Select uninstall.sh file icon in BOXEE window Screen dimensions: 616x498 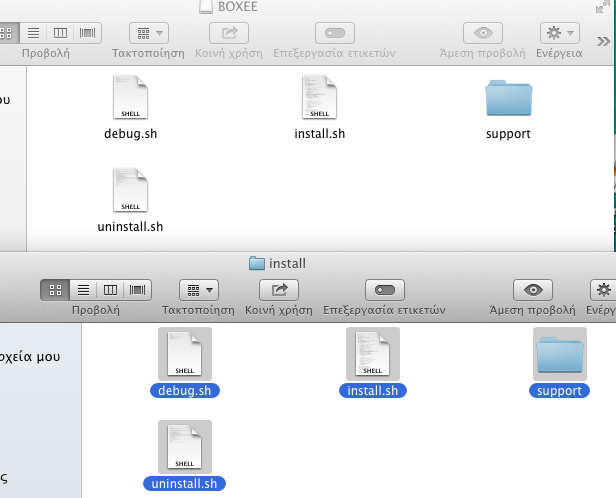[130, 190]
